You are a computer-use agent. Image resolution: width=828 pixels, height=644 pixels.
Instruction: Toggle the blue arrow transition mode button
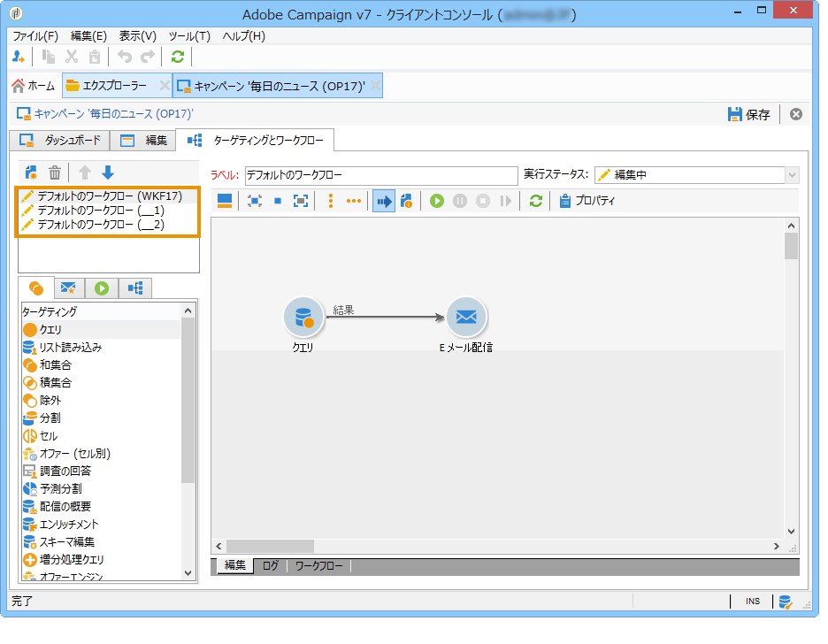point(384,201)
